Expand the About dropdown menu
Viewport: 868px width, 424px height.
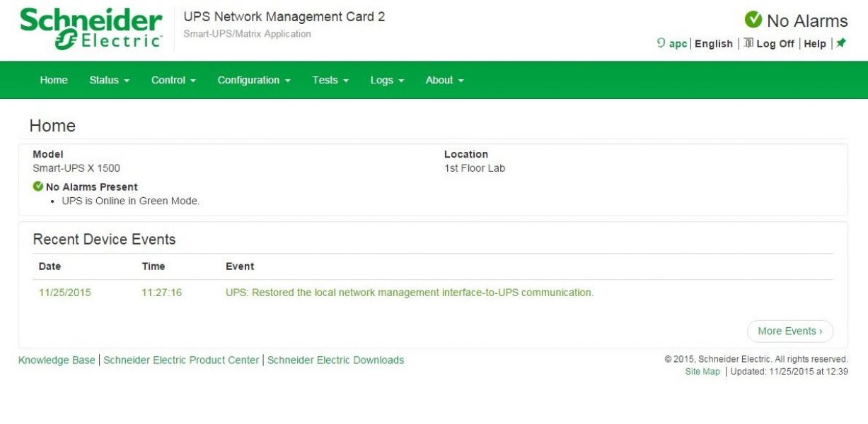point(444,81)
